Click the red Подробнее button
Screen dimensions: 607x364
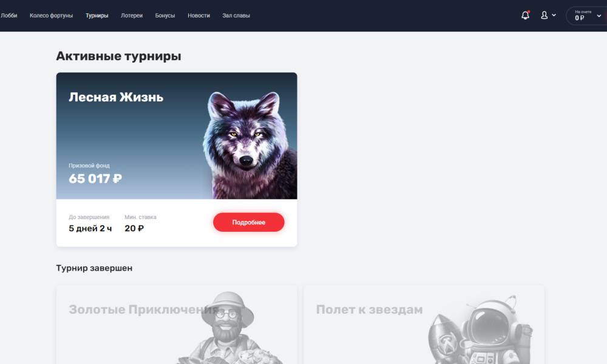[x=248, y=222]
